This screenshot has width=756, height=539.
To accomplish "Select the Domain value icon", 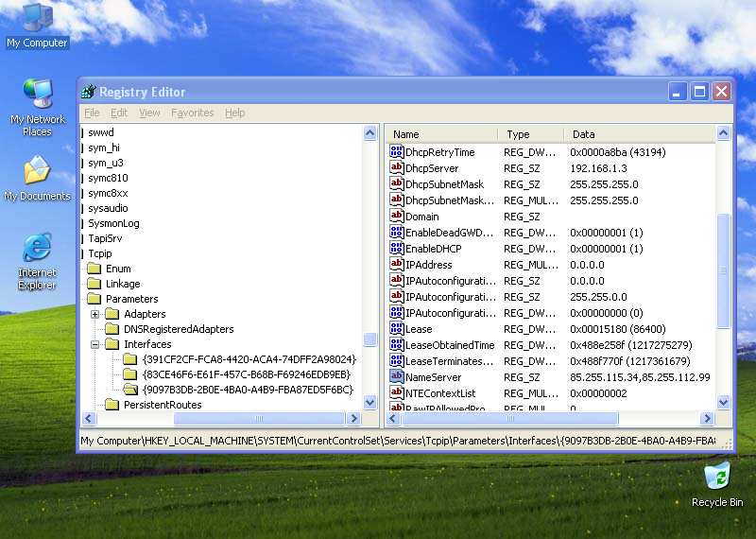I will (396, 216).
